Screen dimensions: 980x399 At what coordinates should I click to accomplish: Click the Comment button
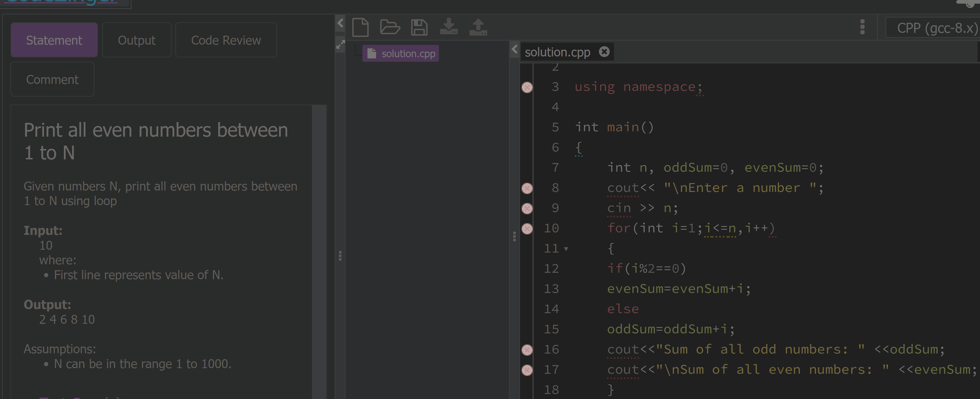[x=52, y=80]
